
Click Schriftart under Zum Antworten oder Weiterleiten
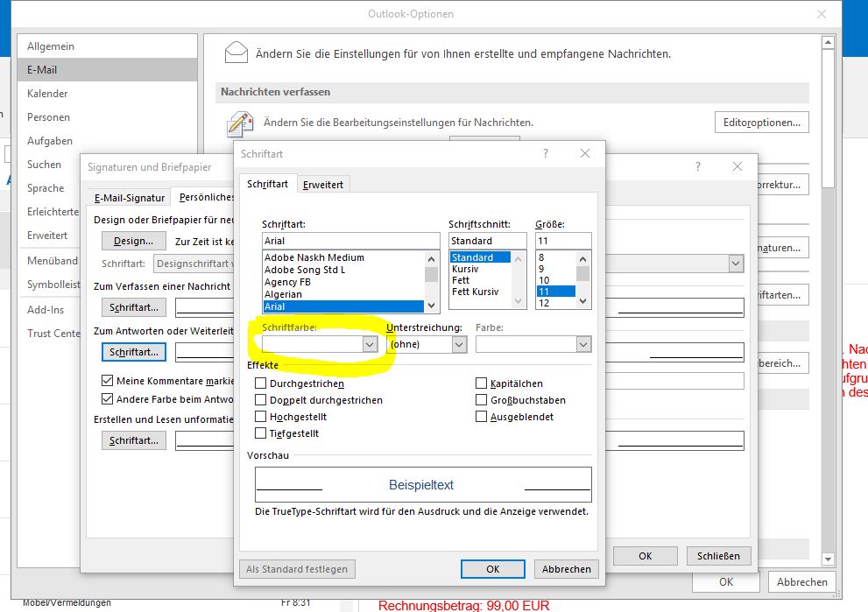click(133, 352)
